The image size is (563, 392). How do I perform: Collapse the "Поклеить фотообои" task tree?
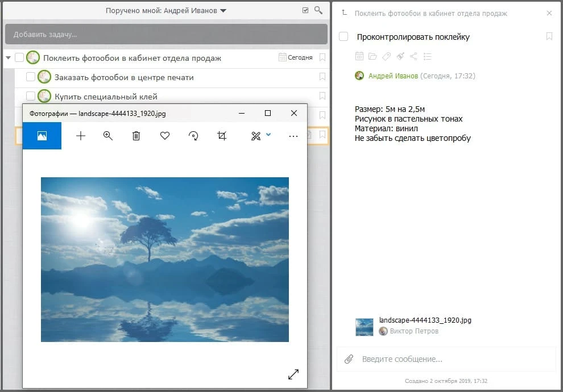8,58
